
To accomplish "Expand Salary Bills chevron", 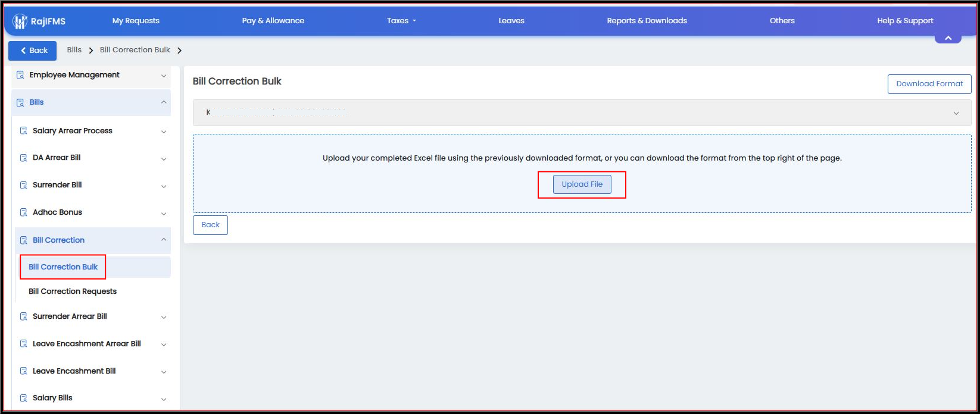I will [x=164, y=399].
